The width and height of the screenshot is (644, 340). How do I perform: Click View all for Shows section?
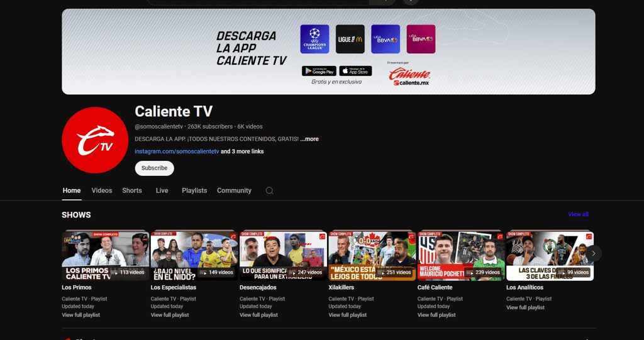point(578,214)
